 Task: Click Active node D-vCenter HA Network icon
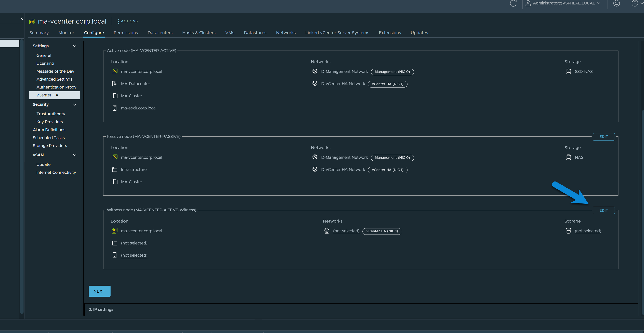coord(315,84)
